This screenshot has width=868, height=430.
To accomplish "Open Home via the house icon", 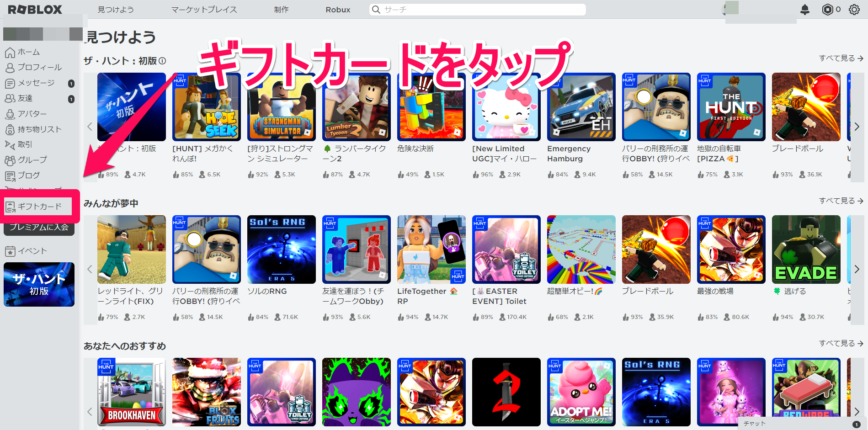I will click(10, 52).
